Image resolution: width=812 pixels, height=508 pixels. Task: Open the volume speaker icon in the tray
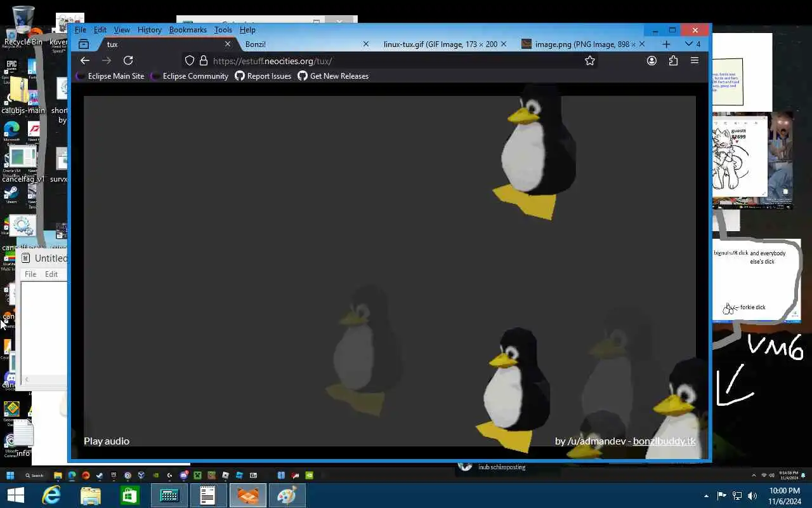point(752,496)
